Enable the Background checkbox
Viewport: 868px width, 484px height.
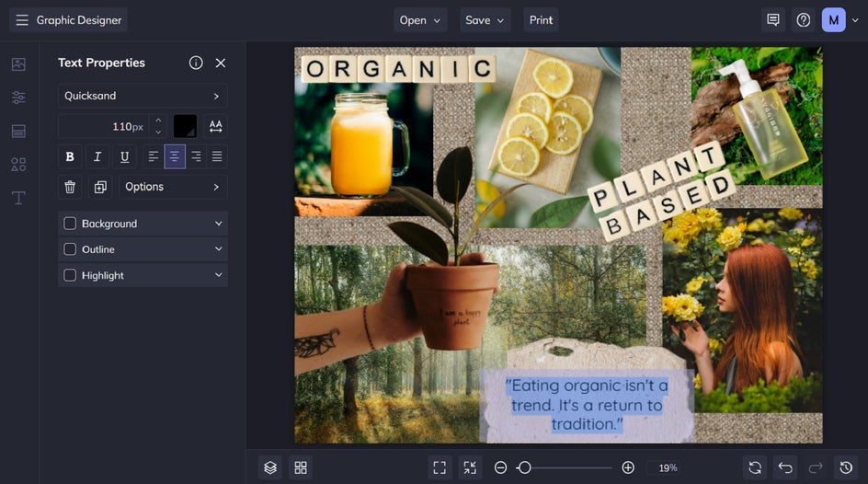(x=70, y=224)
